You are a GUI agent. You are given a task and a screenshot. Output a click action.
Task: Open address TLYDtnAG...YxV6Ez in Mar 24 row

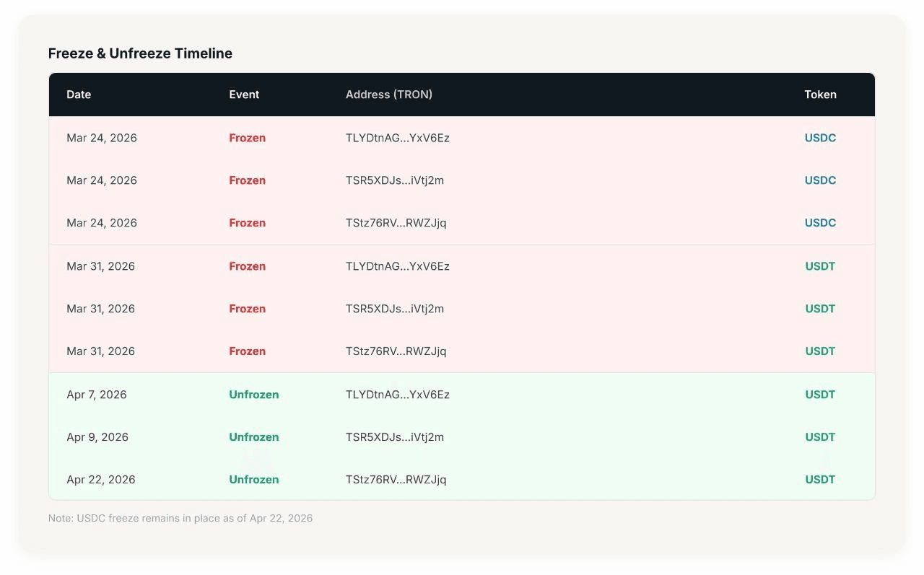(397, 138)
